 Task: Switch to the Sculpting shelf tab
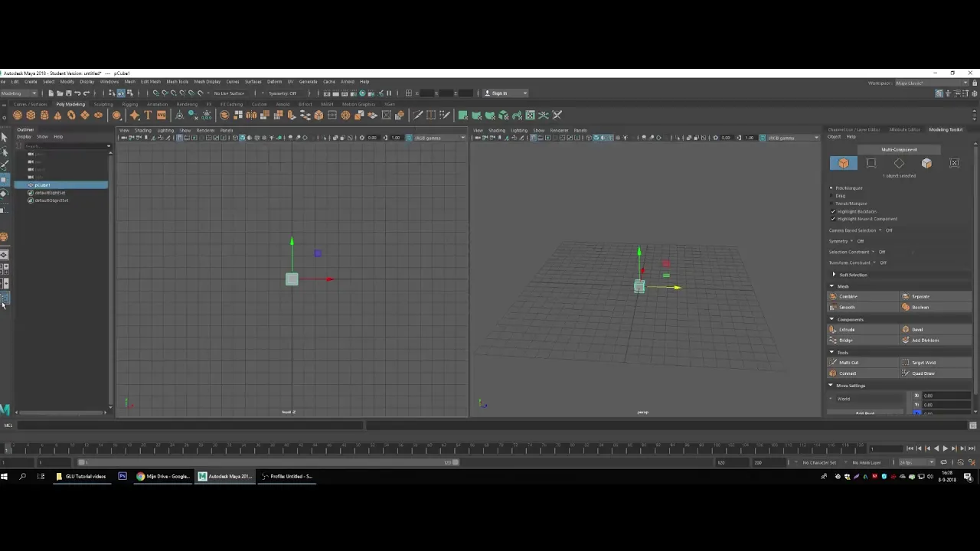coord(103,104)
